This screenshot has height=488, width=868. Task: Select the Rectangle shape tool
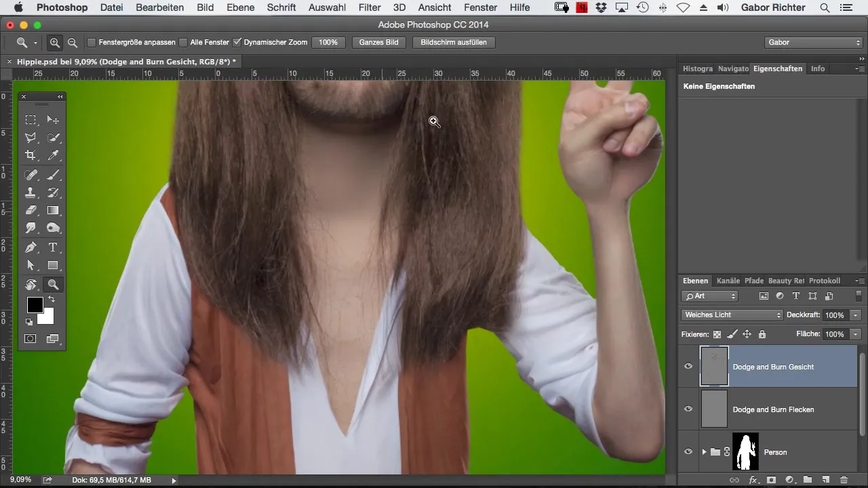click(53, 265)
